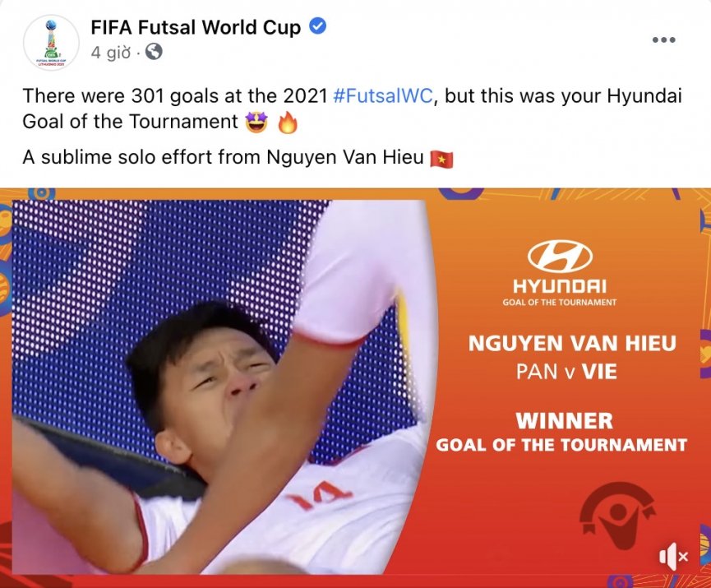The image size is (711, 588).
Task: Click the Vietnam flag emoji
Action: (441, 159)
